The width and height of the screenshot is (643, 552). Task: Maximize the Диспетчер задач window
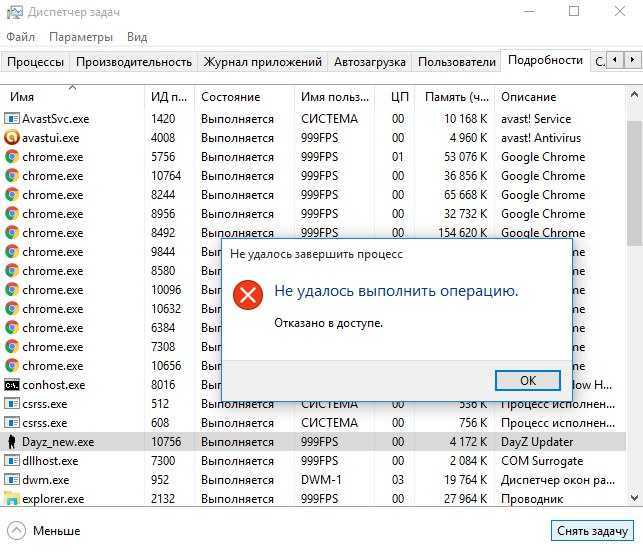coord(574,11)
